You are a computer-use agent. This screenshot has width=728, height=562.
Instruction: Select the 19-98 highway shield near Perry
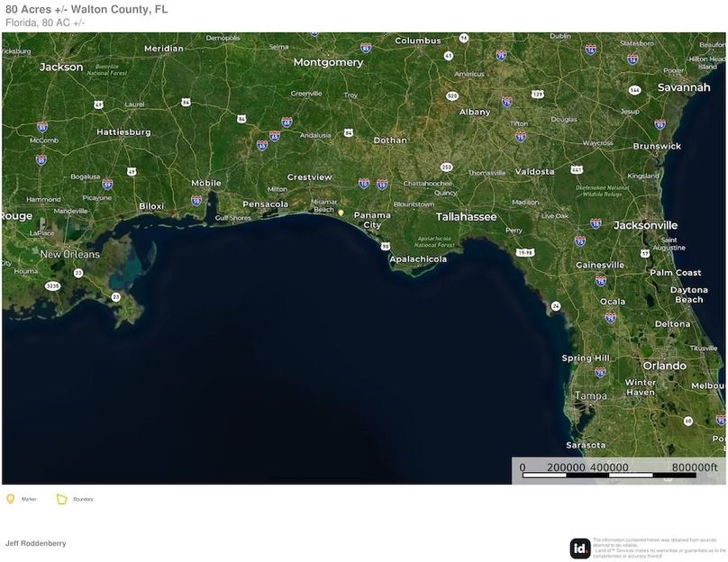[x=524, y=253]
